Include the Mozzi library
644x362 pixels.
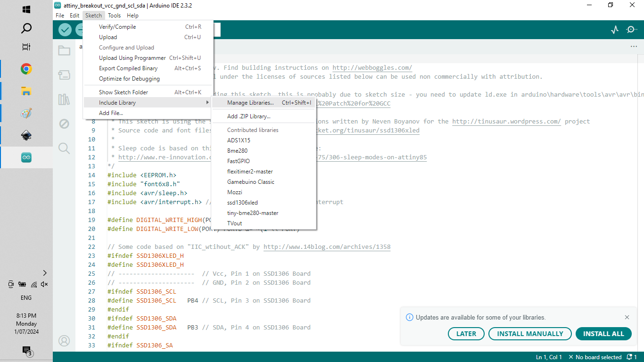(264, 192)
